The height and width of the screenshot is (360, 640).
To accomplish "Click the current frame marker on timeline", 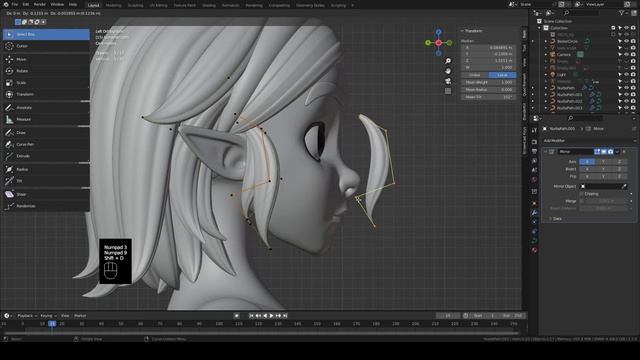I will 52,324.
